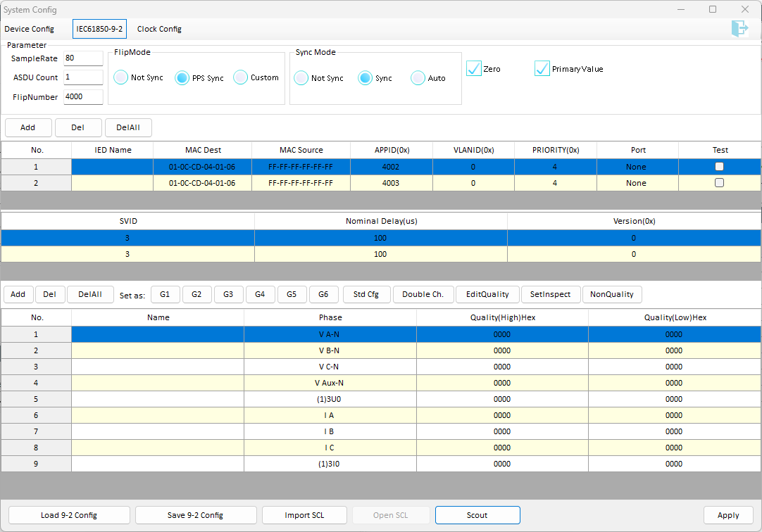762x532 pixels.
Task: Click Save 9-2 Config
Action: pyautogui.click(x=195, y=515)
